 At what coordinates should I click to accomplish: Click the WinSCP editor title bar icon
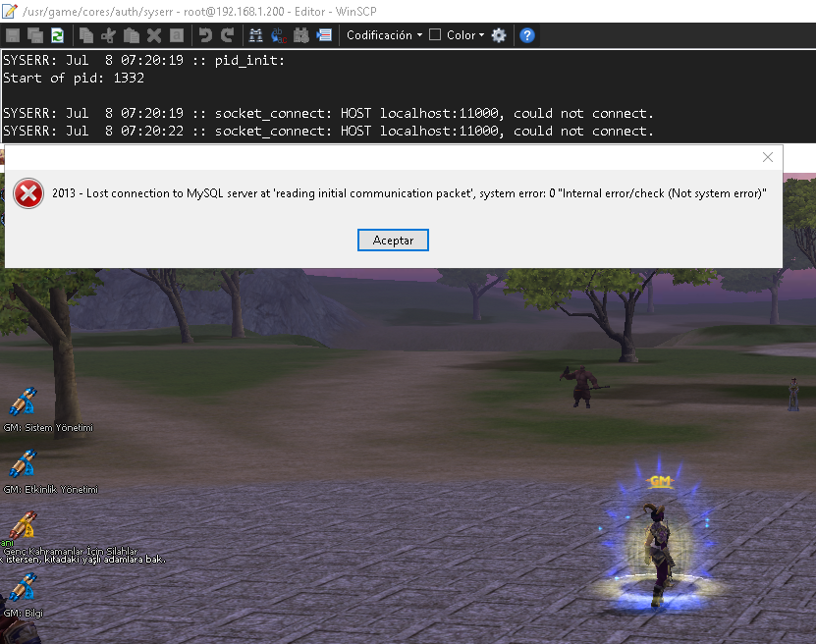tap(10, 11)
